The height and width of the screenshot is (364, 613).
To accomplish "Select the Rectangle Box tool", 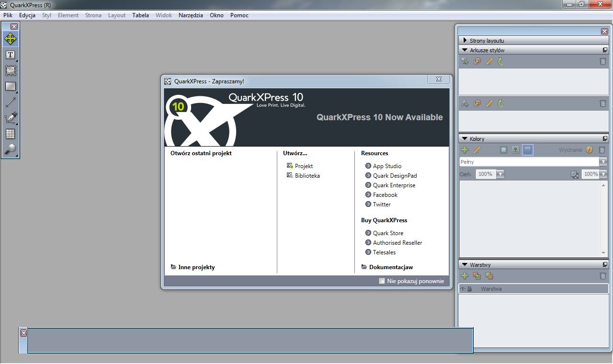I will pos(11,87).
